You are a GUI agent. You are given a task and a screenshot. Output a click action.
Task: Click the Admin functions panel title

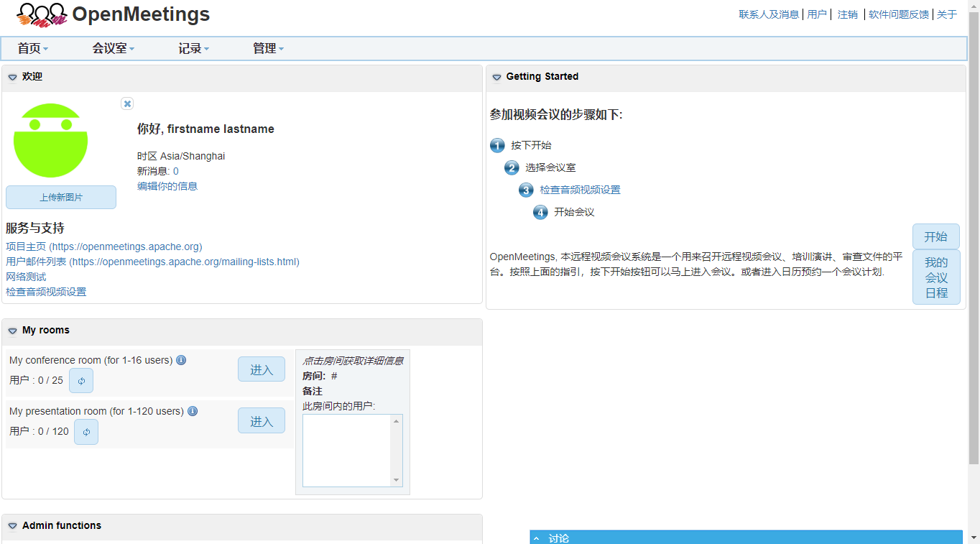(x=62, y=525)
